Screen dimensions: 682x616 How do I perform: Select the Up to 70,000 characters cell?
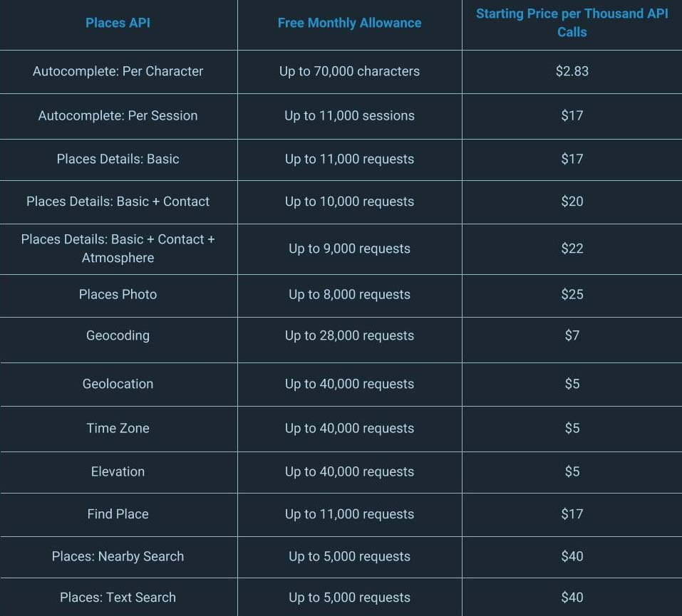tap(349, 71)
